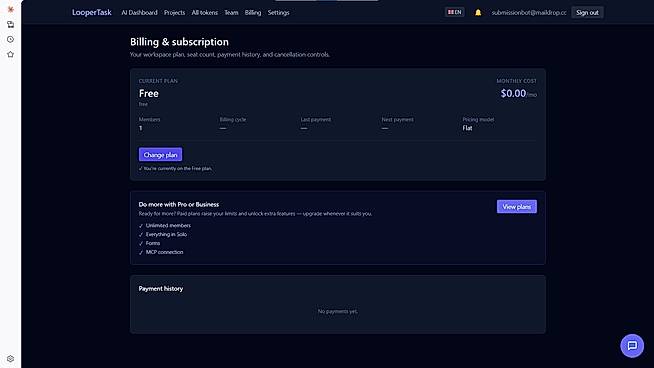Open the Billing menu item

tap(253, 13)
